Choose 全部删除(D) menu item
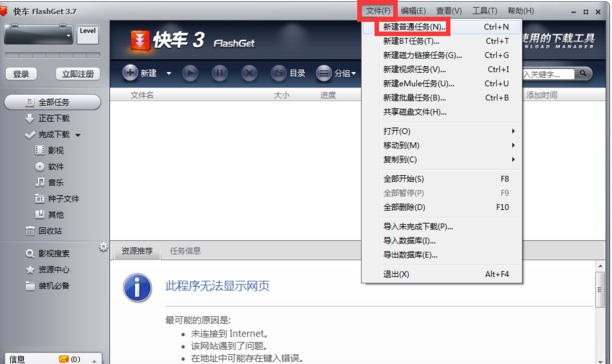This screenshot has height=364, width=612. (x=442, y=207)
